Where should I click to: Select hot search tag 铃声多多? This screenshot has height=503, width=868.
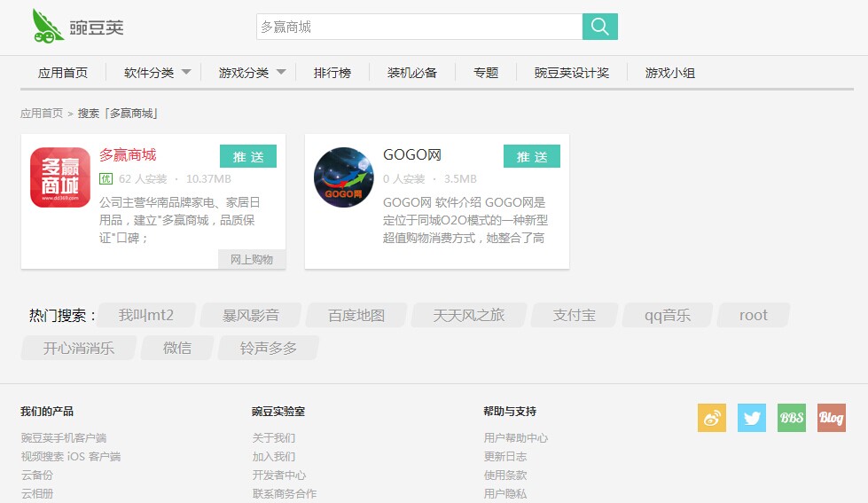(x=268, y=348)
